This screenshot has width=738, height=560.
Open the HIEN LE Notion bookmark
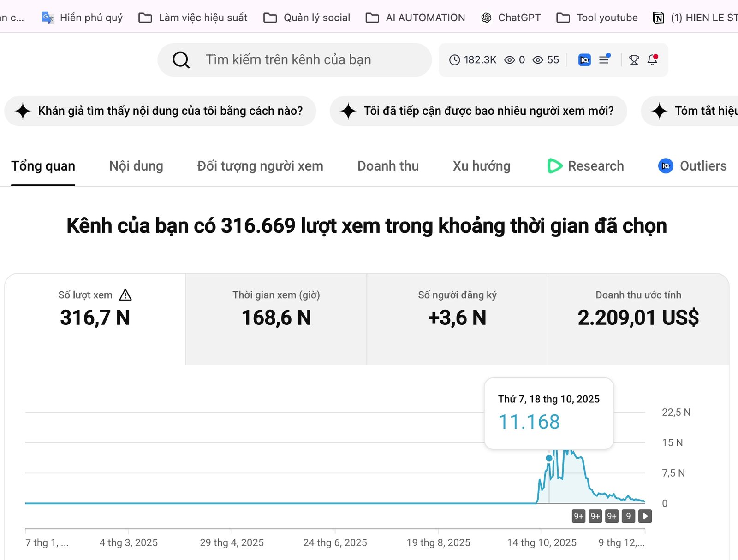click(x=695, y=18)
